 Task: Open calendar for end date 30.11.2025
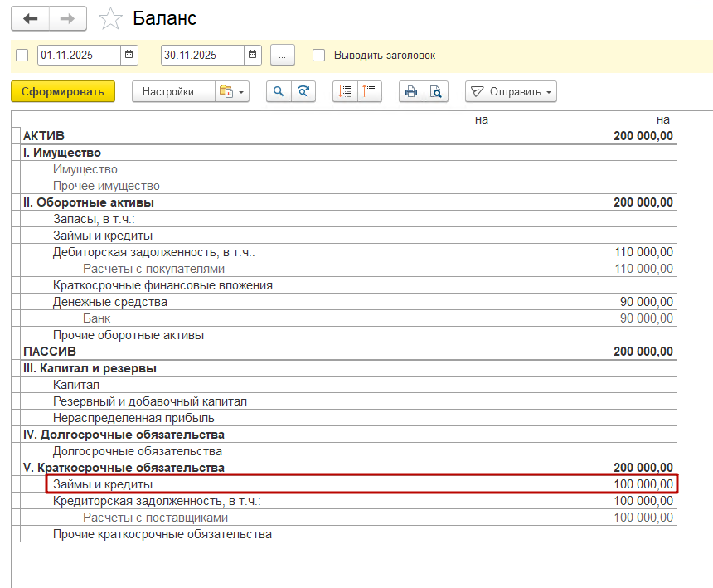click(253, 56)
